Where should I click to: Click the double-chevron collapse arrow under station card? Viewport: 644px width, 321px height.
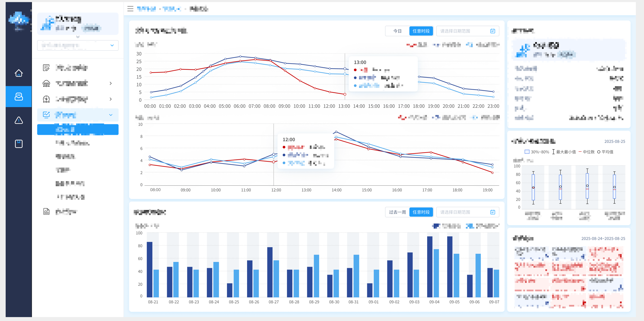pyautogui.click(x=78, y=37)
